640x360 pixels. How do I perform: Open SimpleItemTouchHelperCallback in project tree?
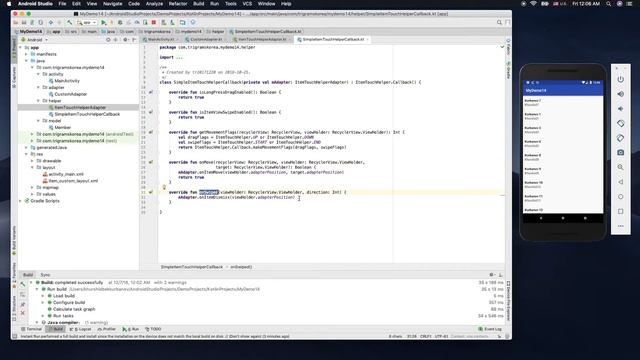coord(87,114)
